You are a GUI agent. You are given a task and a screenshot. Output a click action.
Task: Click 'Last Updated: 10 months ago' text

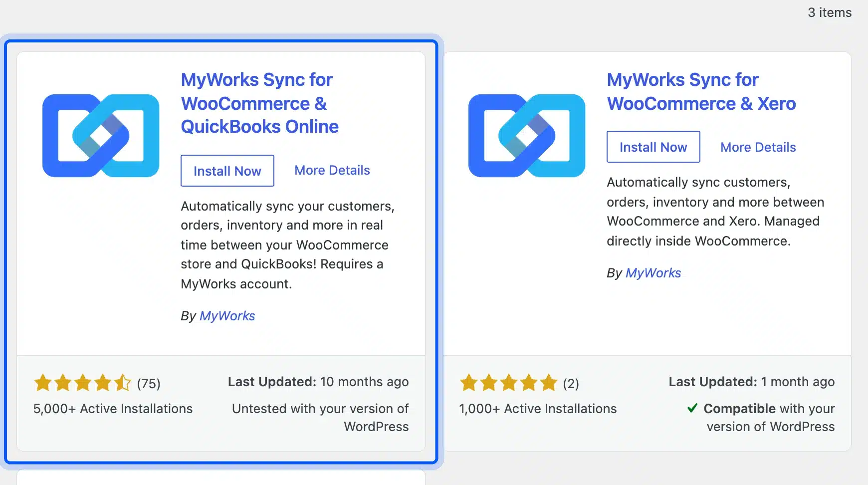point(318,382)
